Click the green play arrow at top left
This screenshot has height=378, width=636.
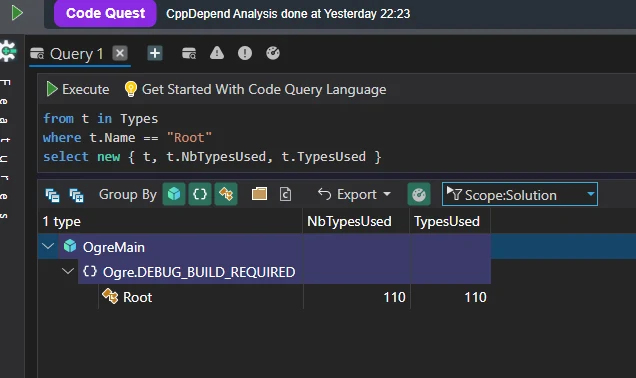pos(17,13)
